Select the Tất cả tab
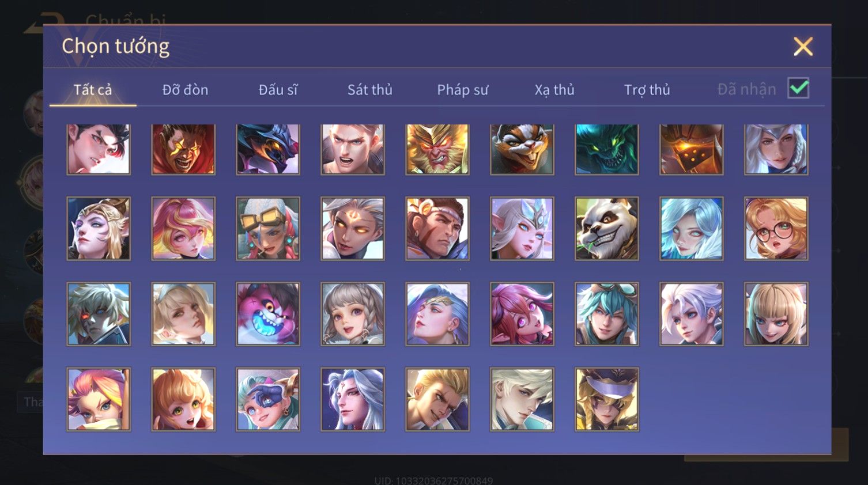868x485 pixels. [93, 90]
